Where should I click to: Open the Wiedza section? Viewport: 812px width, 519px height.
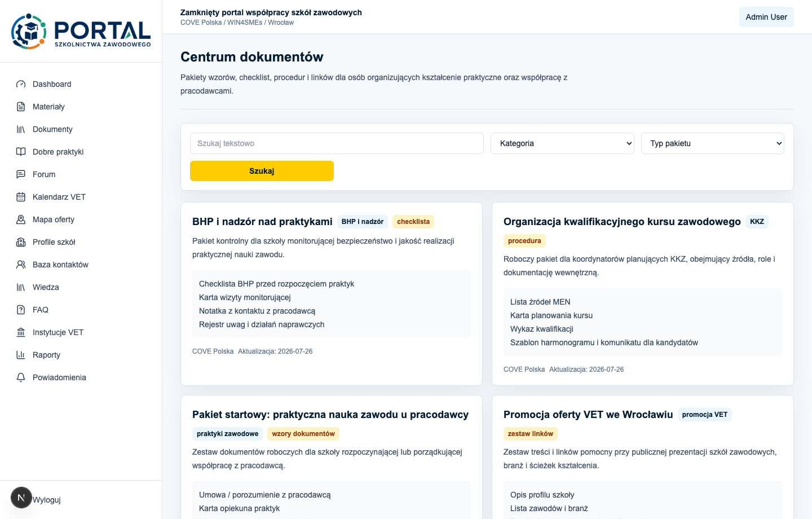click(81, 287)
